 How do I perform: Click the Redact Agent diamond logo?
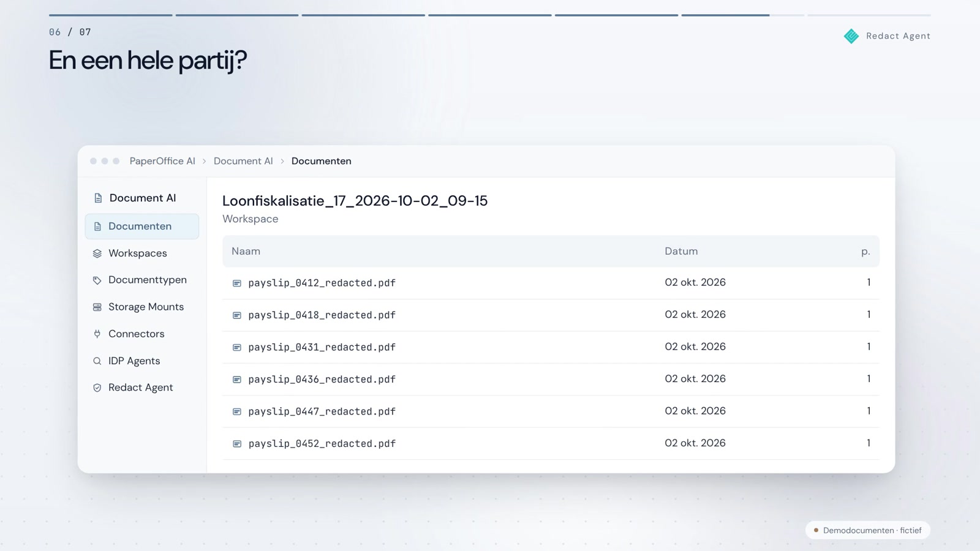click(x=851, y=36)
